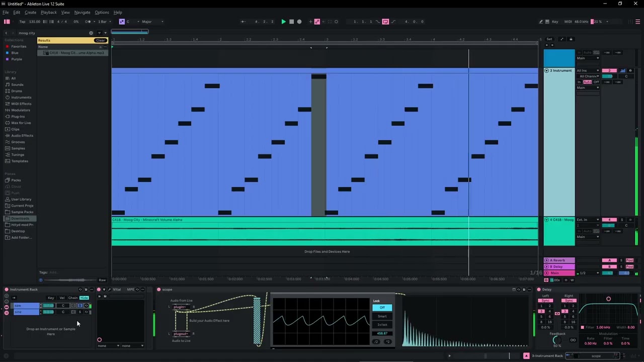
Task: Toggle the computer MIDI keyboard icon
Action: click(547, 22)
